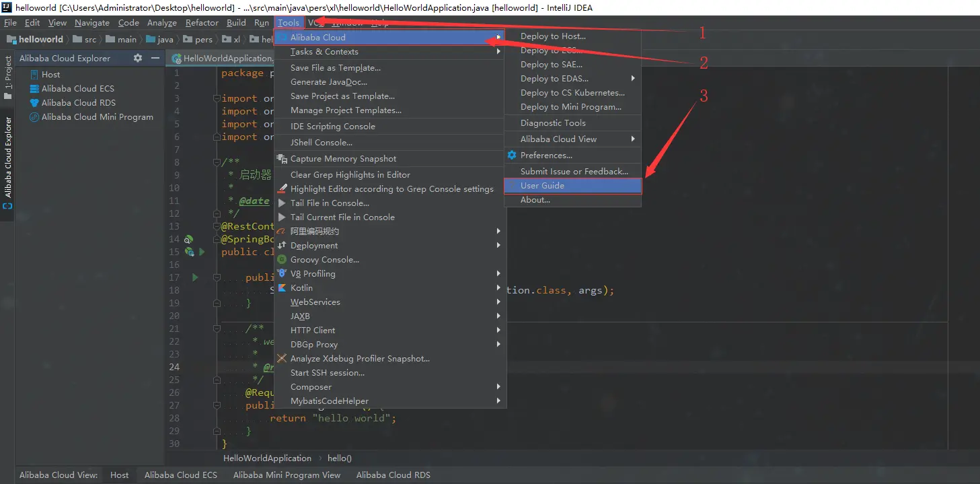Switch to the Alibaba Cloud ECS bottom tab
Image resolution: width=980 pixels, height=484 pixels.
(181, 475)
